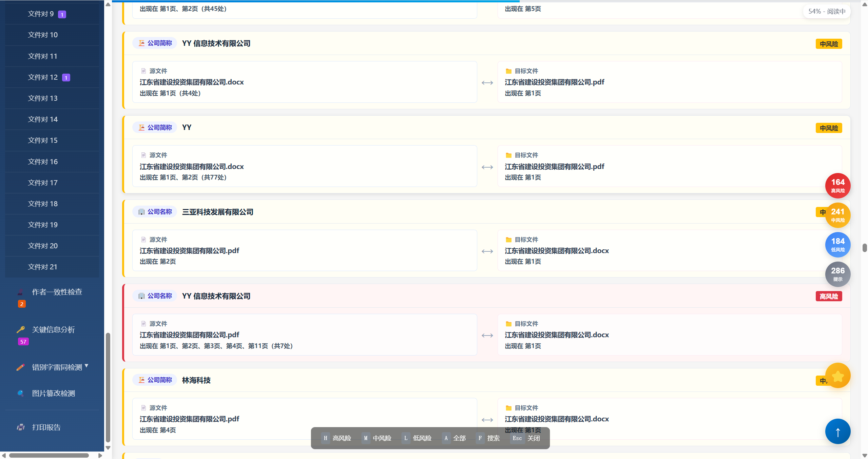
Task: Open 文件对 15 entry
Action: (x=52, y=140)
